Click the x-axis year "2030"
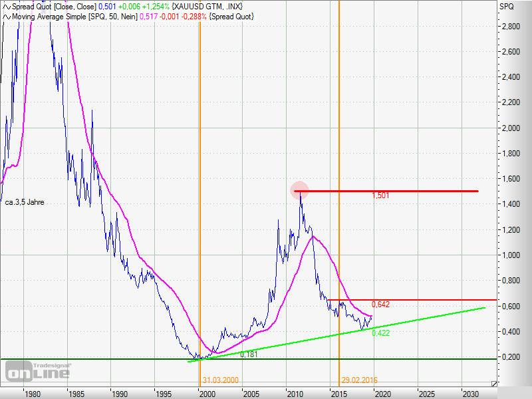The width and height of the screenshot is (532, 399). [x=471, y=394]
